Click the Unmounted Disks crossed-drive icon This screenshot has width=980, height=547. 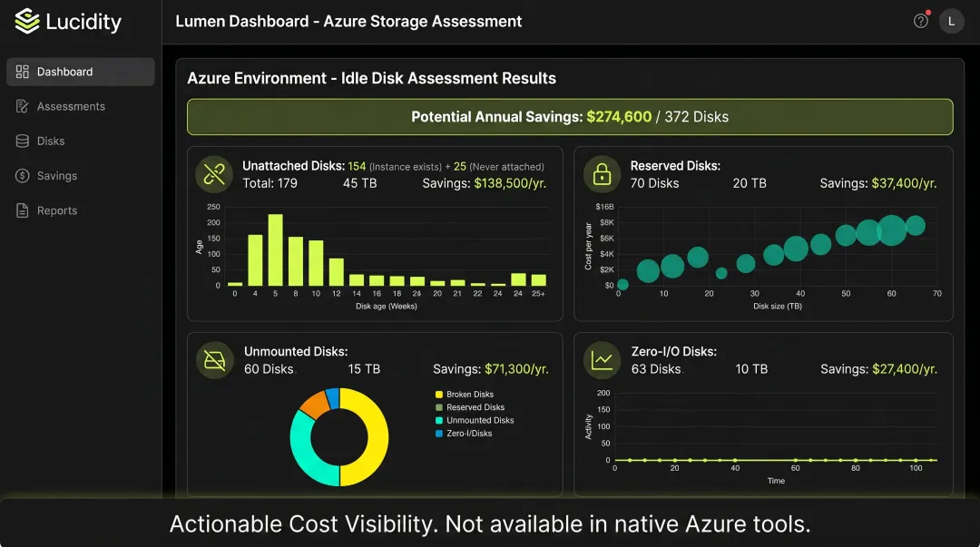pos(214,360)
